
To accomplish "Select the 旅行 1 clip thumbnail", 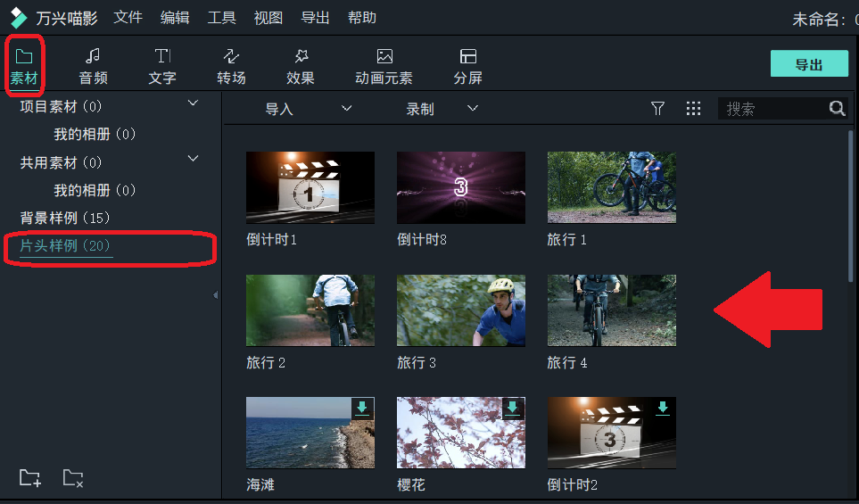I will tap(611, 187).
